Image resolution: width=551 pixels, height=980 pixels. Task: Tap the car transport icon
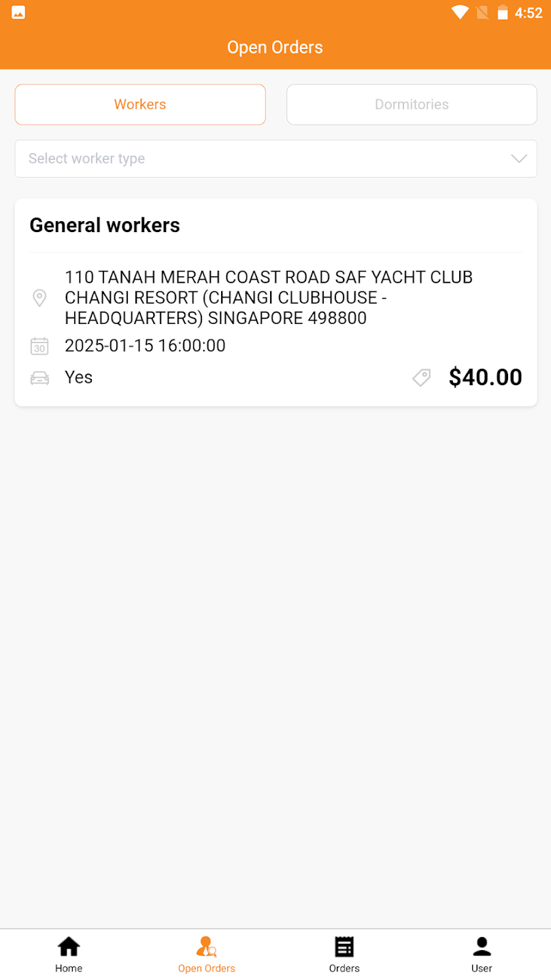pos(39,378)
